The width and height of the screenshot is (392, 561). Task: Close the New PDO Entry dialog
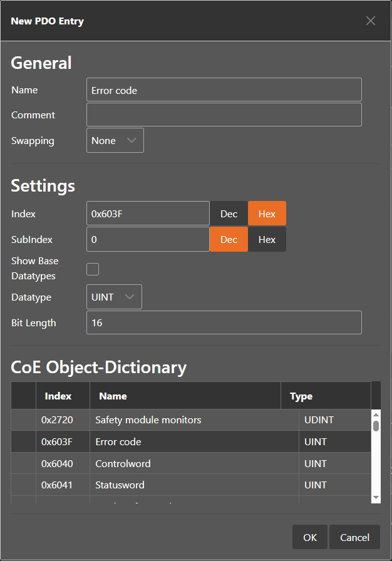370,21
